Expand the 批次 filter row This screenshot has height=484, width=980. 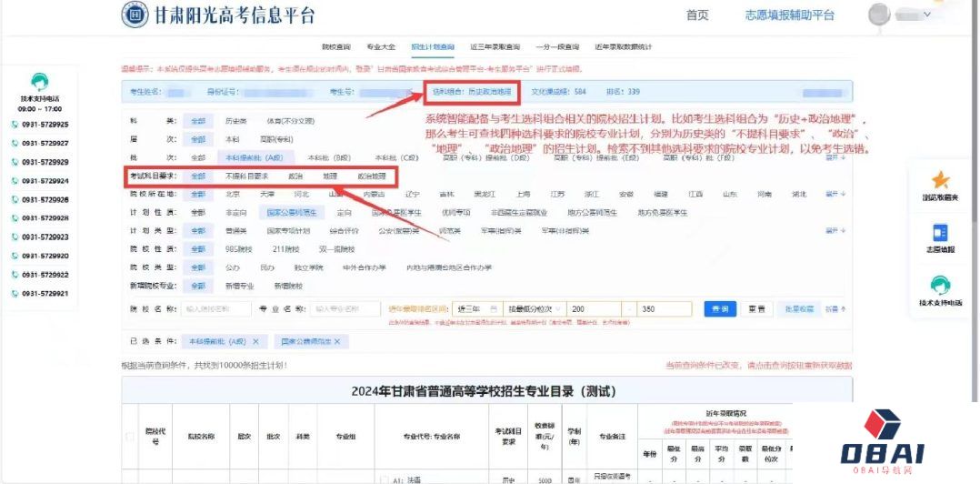coord(837,157)
